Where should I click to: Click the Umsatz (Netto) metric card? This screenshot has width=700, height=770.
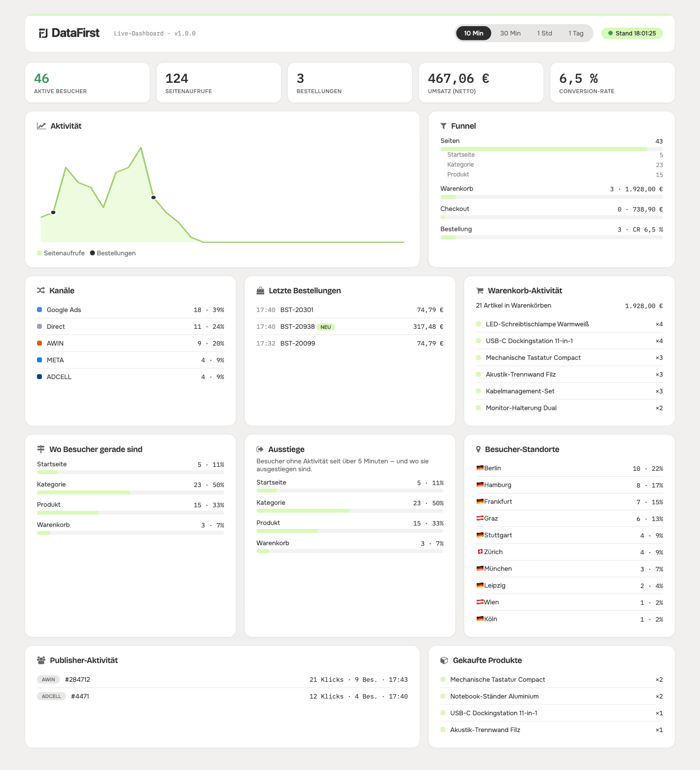pos(481,83)
